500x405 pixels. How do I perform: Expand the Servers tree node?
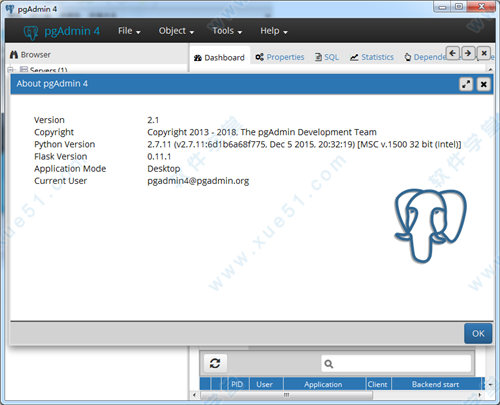[x=11, y=70]
